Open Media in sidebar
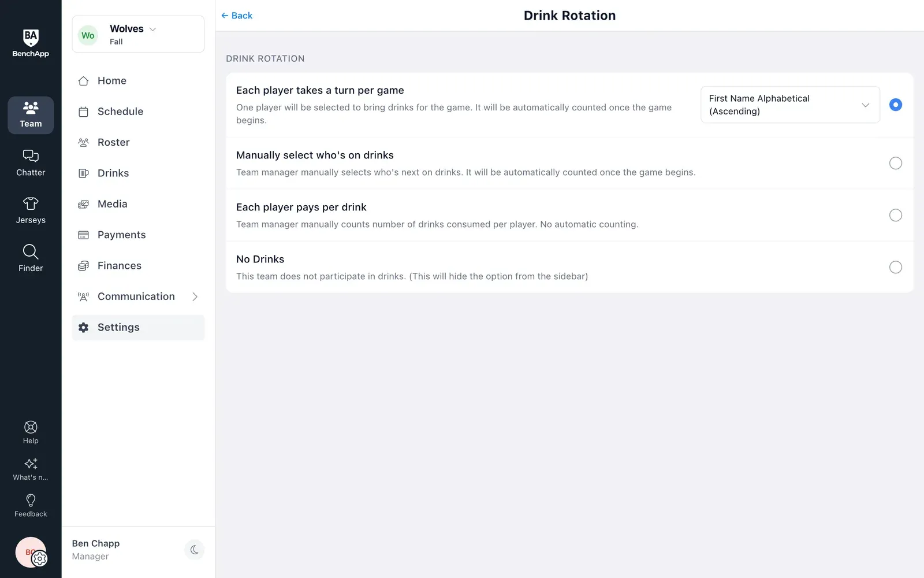Viewport: 924px width, 578px height. click(x=138, y=204)
